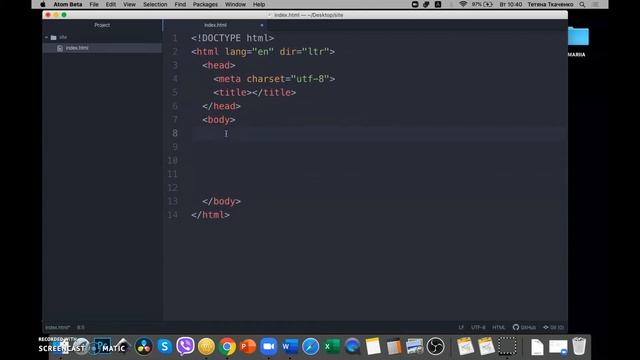Switch to the index.html editor tab
Image resolution: width=640 pixels, height=360 pixels.
215,25
